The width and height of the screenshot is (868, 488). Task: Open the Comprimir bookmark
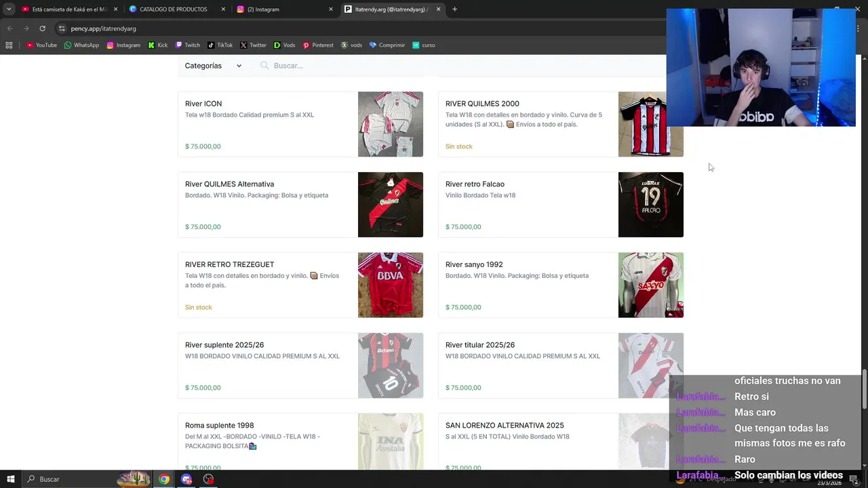pos(387,45)
